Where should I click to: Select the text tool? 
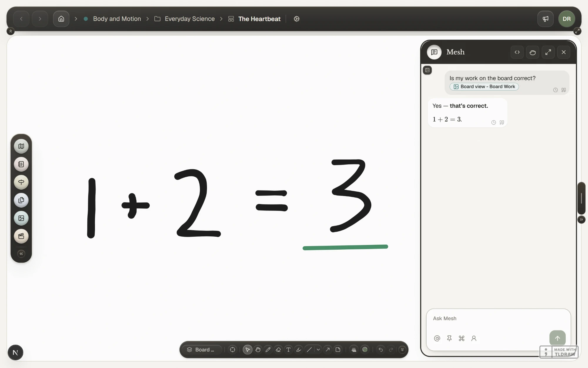pos(288,349)
